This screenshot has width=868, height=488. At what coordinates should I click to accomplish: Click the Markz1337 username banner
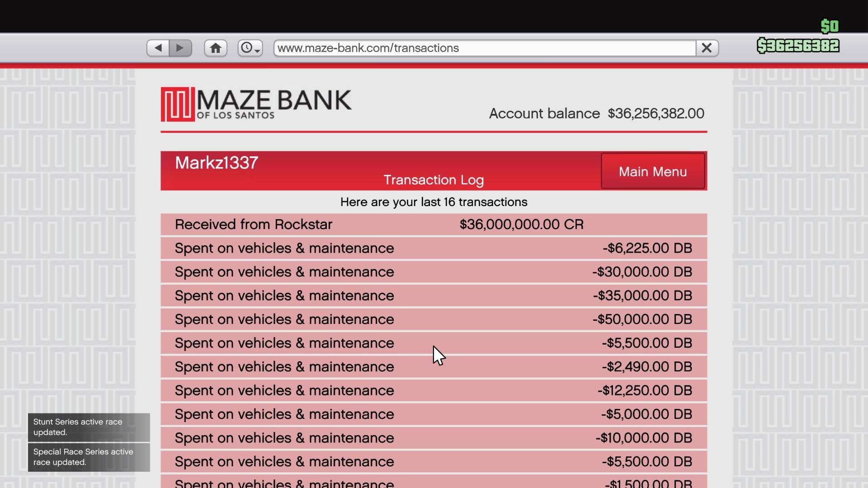tap(216, 163)
